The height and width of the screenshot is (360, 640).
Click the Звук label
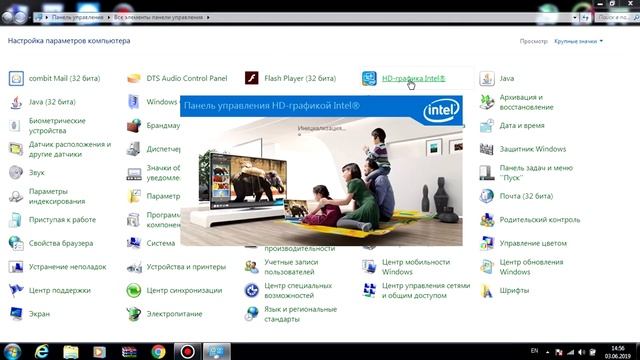click(x=37, y=173)
